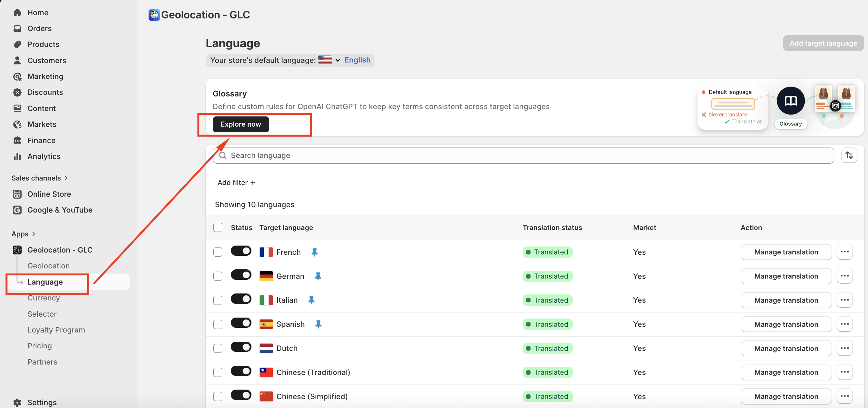
Task: Click the Settings gear in sidebar
Action: (x=17, y=402)
